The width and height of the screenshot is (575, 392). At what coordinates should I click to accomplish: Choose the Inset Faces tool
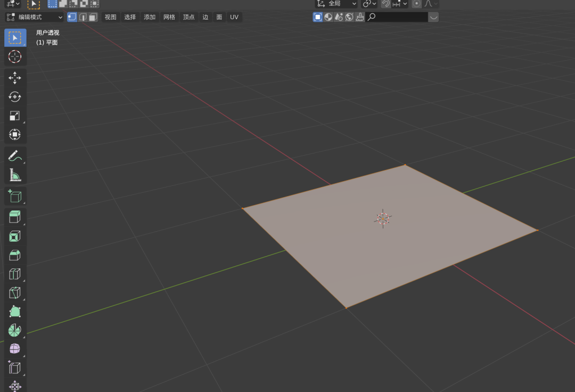click(x=15, y=236)
